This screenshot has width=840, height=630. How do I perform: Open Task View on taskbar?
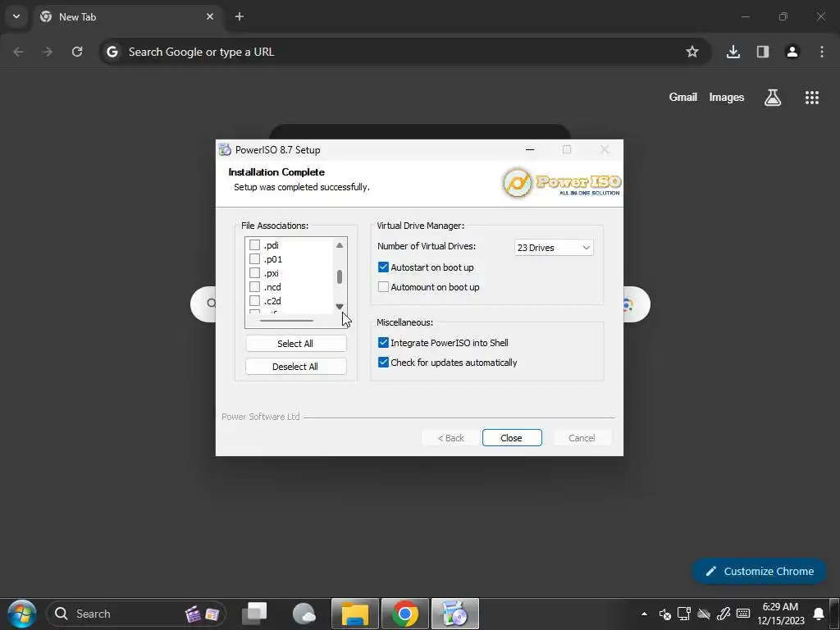point(254,614)
